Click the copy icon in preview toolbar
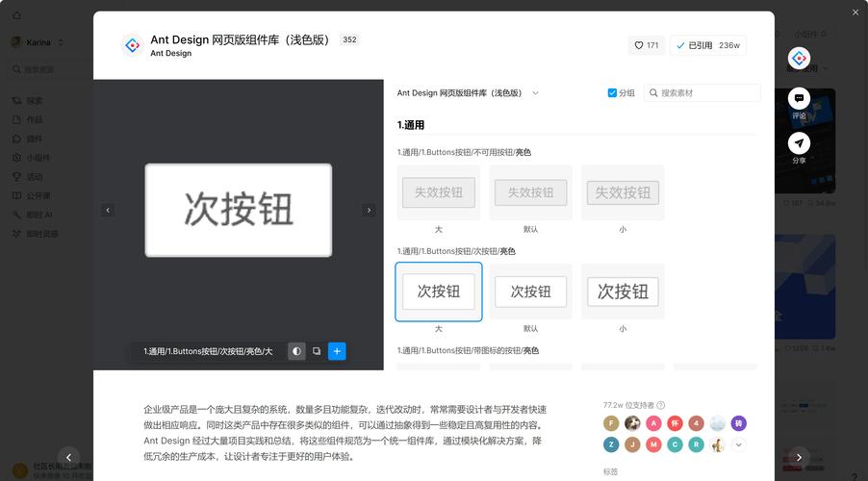This screenshot has width=868, height=481. tap(317, 351)
